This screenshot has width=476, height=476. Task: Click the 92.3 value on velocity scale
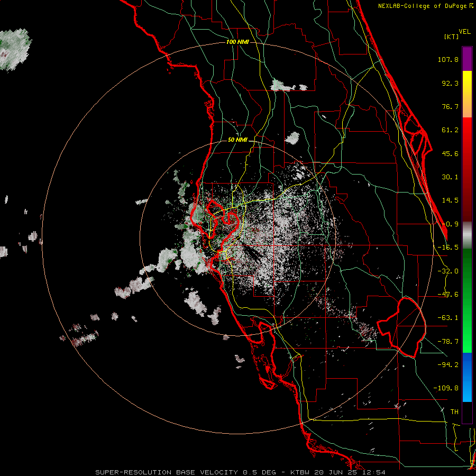(x=450, y=83)
